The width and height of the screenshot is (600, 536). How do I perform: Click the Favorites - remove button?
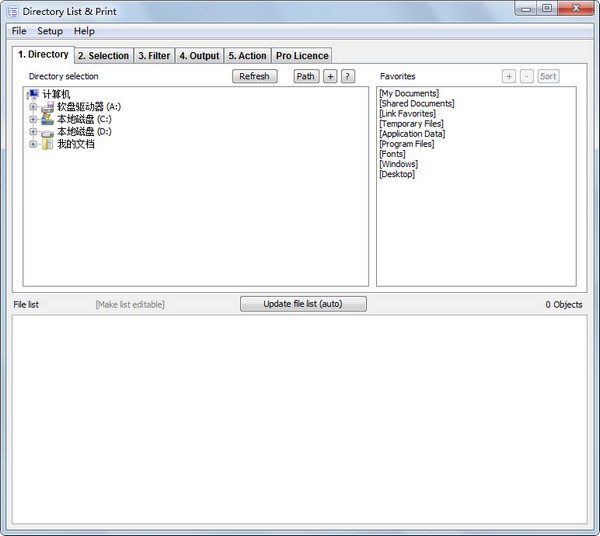tap(527, 76)
